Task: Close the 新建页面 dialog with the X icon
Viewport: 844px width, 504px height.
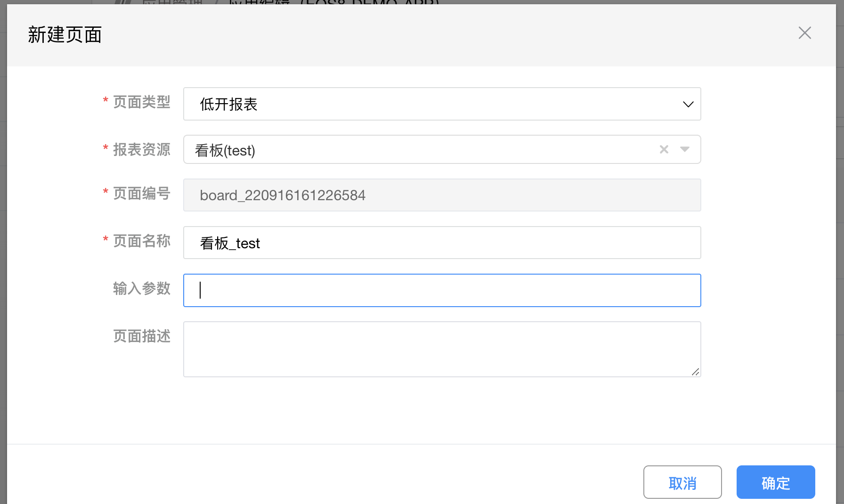Action: [804, 33]
